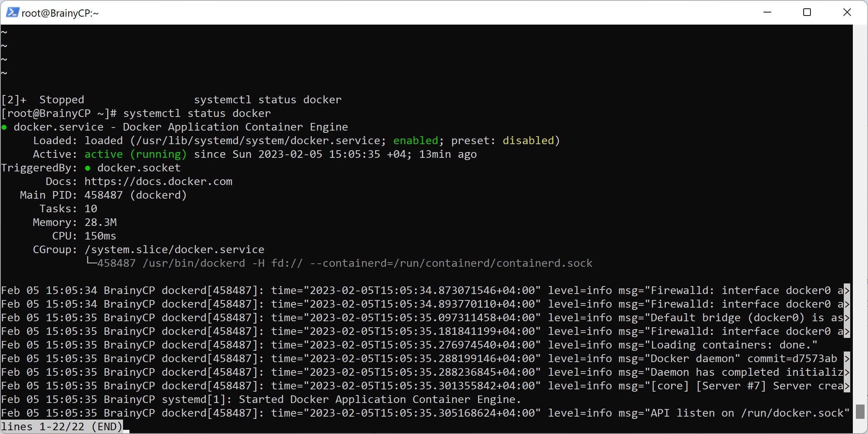
Task: Click the 'lines 1-22/22 (END)' pager status
Action: click(62, 427)
